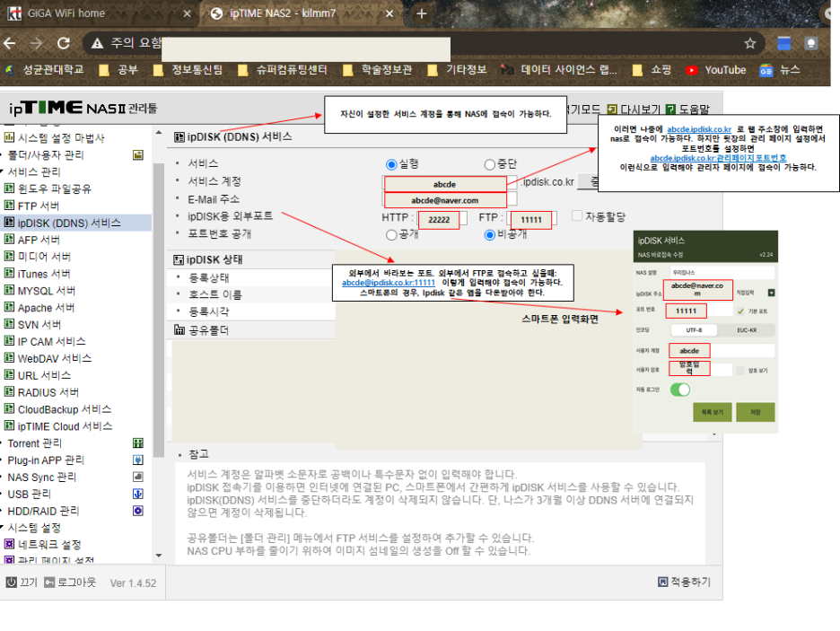Click the 서비스 계정 input field
Screen dimensions: 840x631
[450, 183]
